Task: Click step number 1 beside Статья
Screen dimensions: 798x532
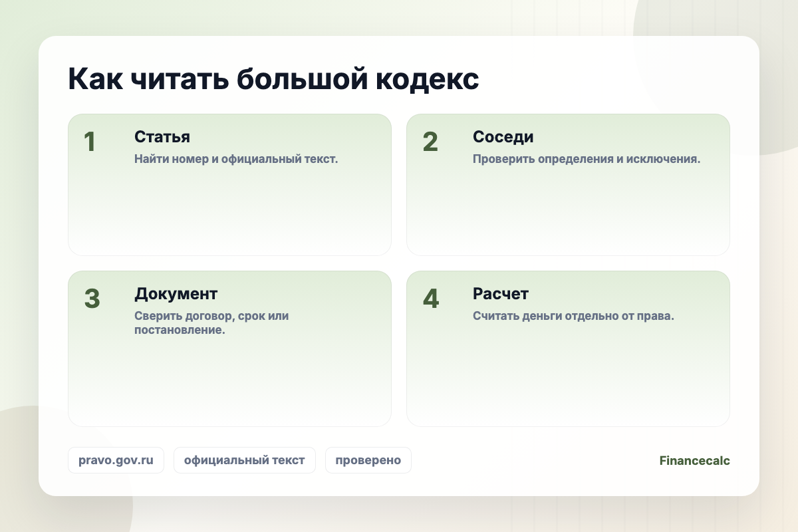Action: click(90, 142)
